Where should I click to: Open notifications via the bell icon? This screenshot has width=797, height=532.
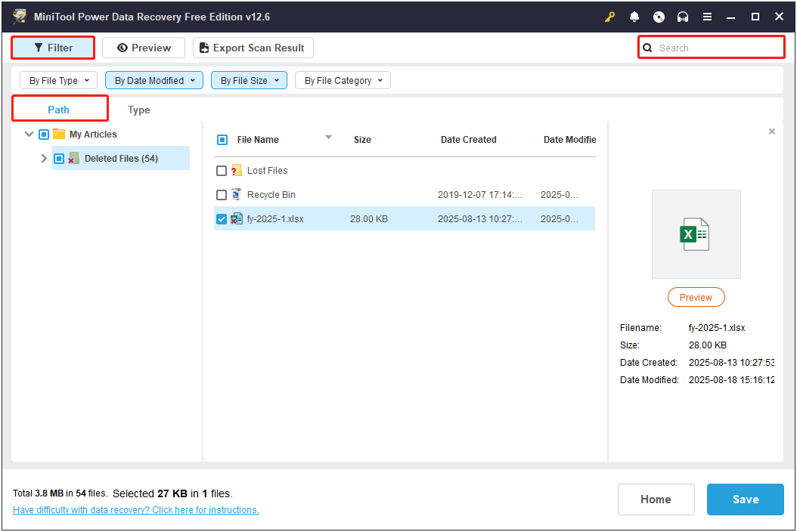tap(634, 16)
